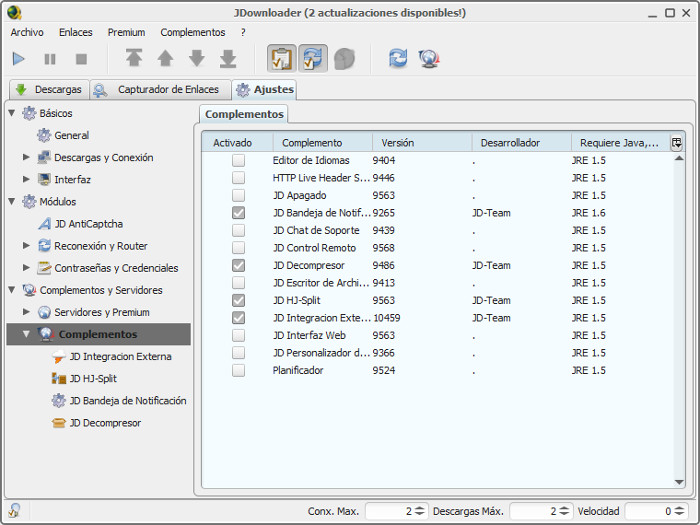Enable JD Chat de Soporte checkbox
The height and width of the screenshot is (525, 700).
238,230
